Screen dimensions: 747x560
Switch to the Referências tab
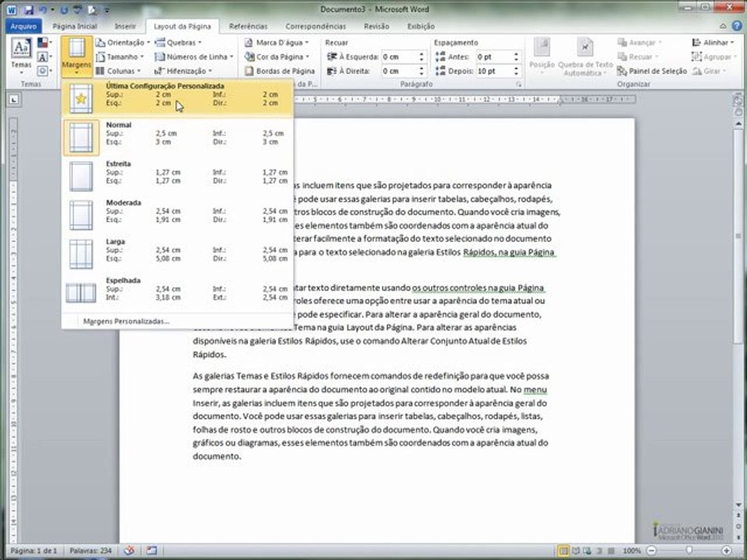[x=247, y=26]
